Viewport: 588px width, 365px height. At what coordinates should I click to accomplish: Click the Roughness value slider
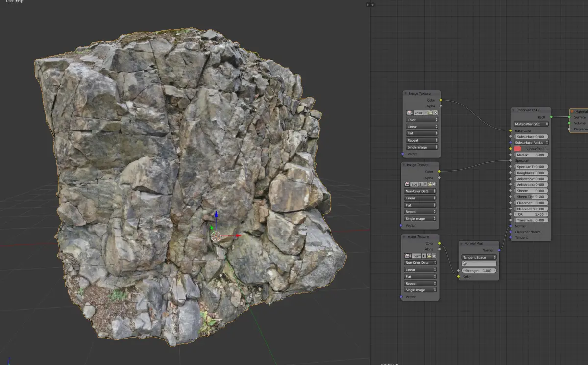(x=531, y=173)
